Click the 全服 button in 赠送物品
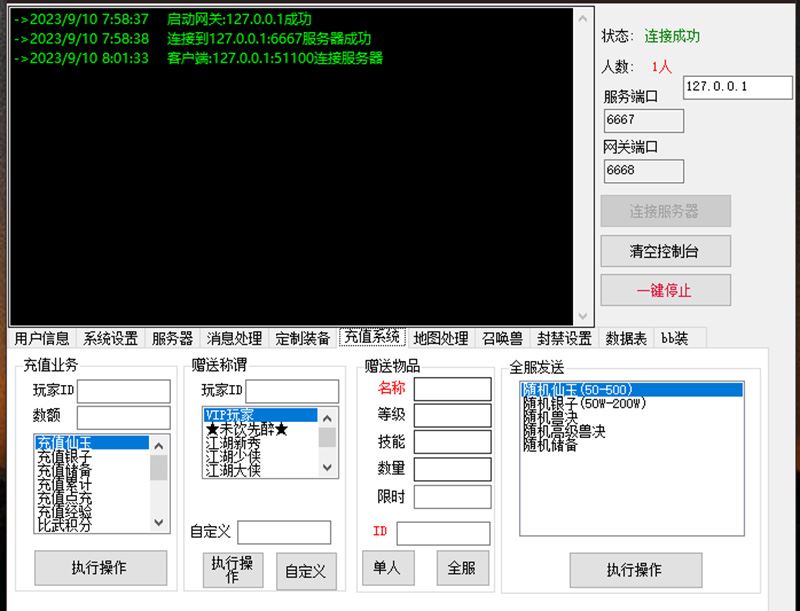 tap(462, 568)
